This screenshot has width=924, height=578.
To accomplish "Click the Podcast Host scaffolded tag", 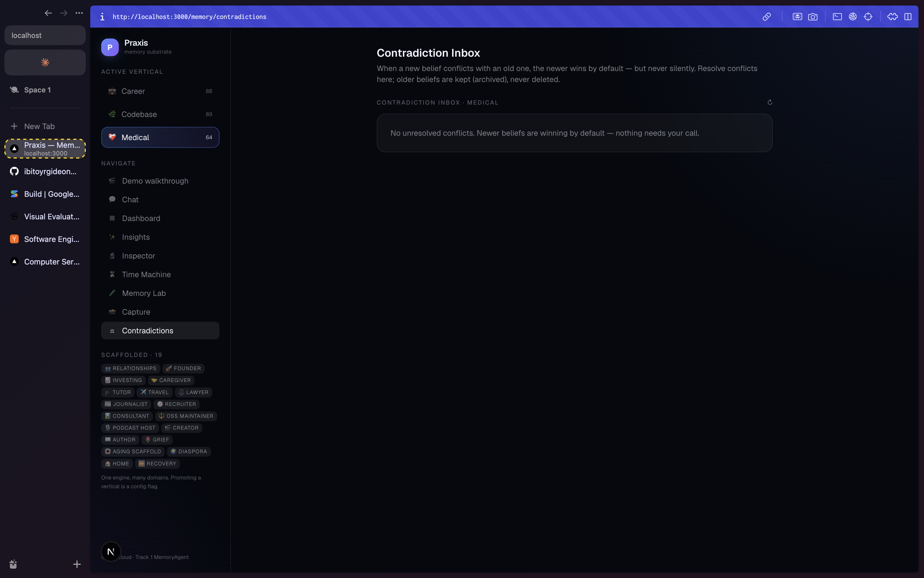I will (x=130, y=428).
